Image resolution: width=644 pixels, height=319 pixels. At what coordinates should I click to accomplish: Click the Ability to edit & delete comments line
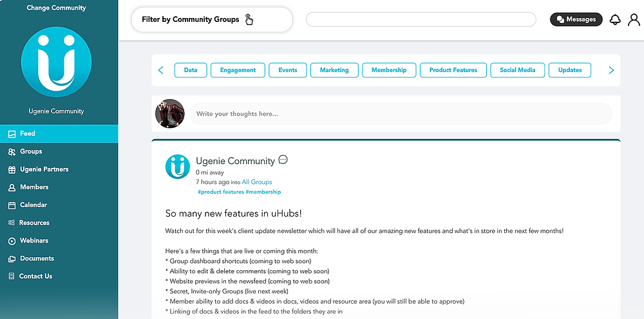247,271
